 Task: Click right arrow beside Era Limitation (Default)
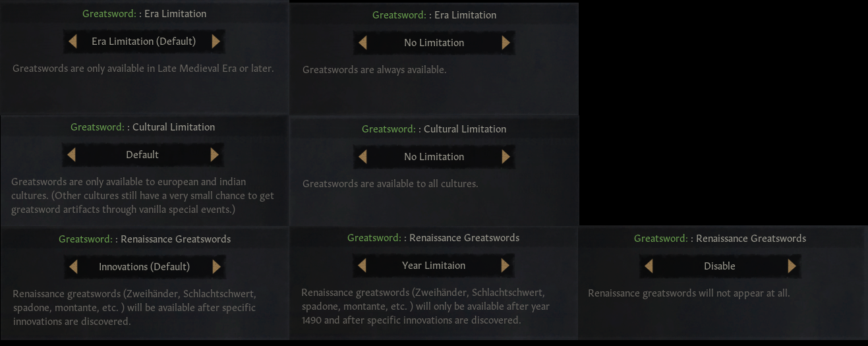216,42
